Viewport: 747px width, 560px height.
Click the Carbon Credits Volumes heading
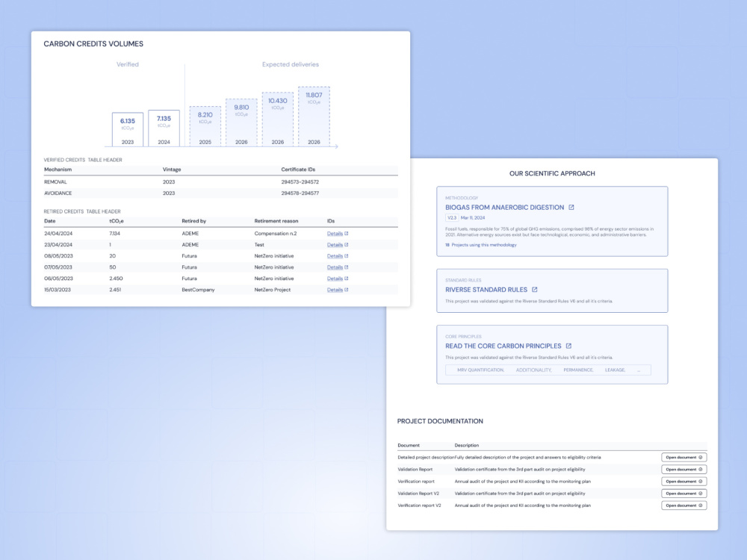[x=93, y=44]
